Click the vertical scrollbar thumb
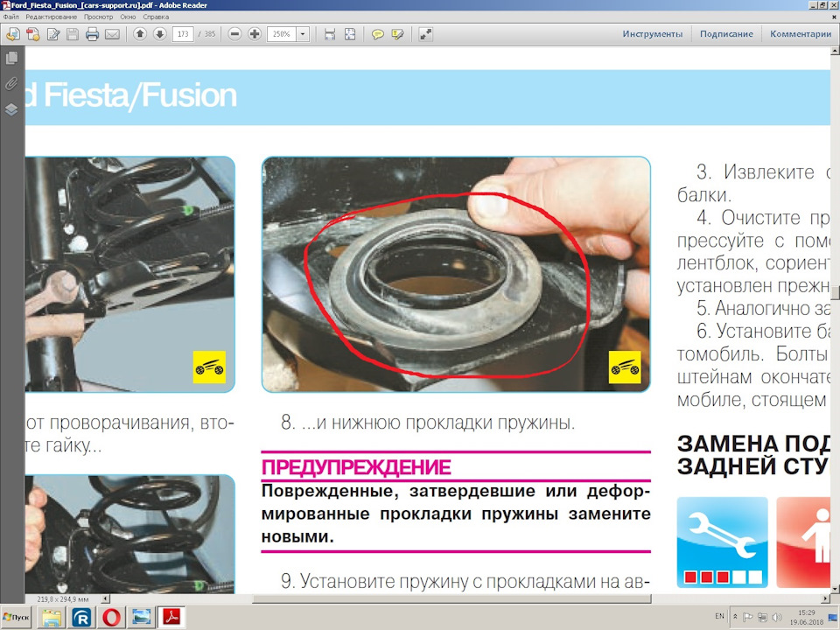 point(835,293)
